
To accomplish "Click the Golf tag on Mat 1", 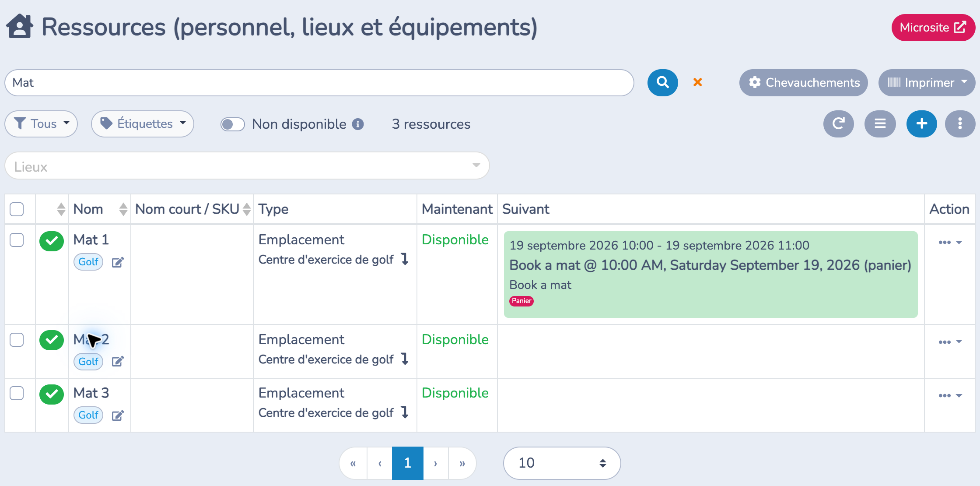I will coord(88,262).
